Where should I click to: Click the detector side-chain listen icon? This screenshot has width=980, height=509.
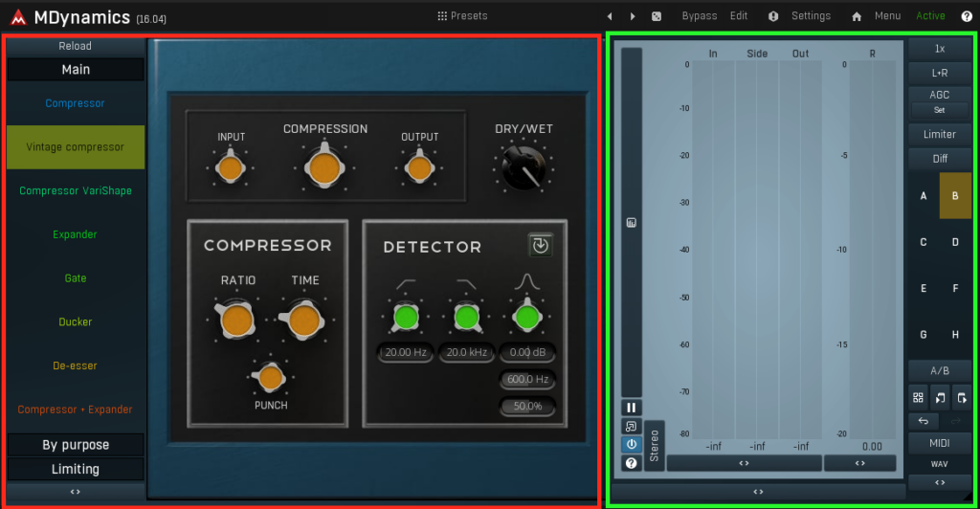(x=540, y=246)
